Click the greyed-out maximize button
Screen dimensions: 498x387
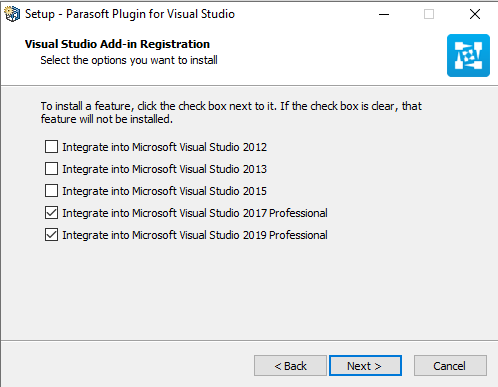tap(429, 14)
